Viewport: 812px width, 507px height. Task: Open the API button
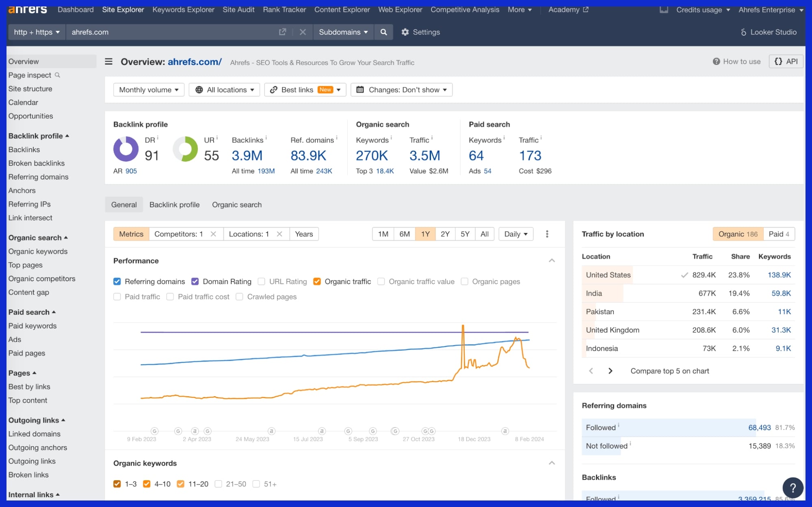(786, 61)
